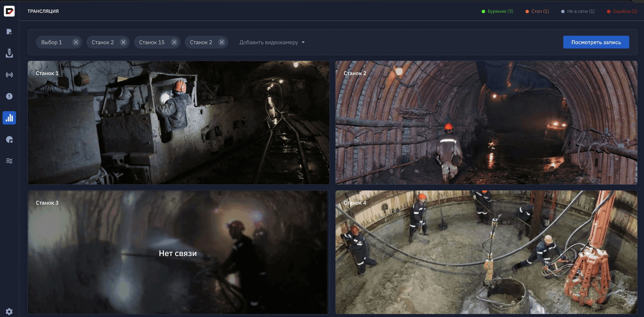
Task: Open the document checklist sidebar icon
Action: point(9,32)
